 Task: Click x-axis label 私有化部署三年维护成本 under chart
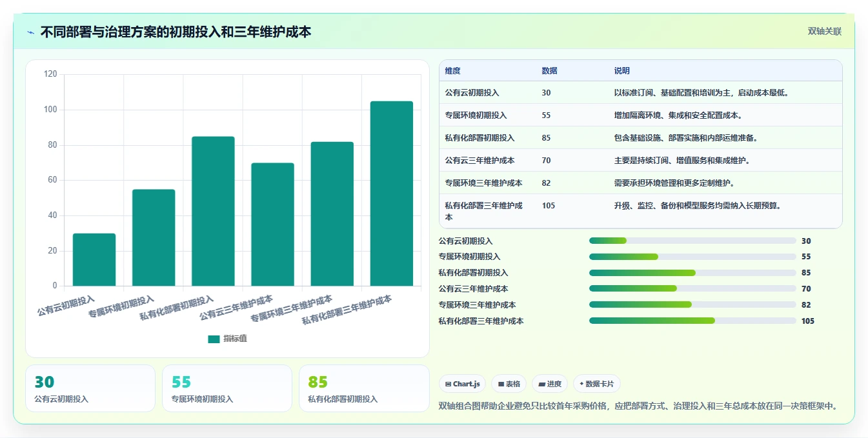point(347,310)
